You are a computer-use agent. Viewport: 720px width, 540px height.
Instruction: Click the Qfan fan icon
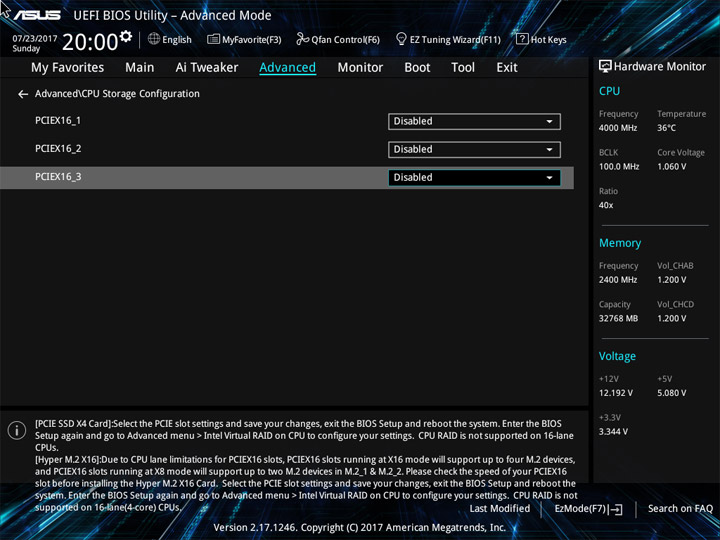tap(302, 39)
